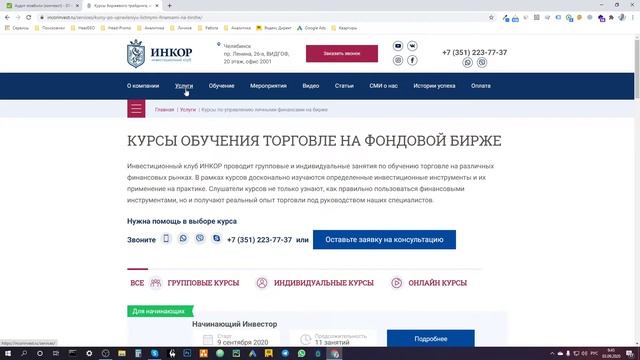Open the Task View taskbar icon

[56, 353]
